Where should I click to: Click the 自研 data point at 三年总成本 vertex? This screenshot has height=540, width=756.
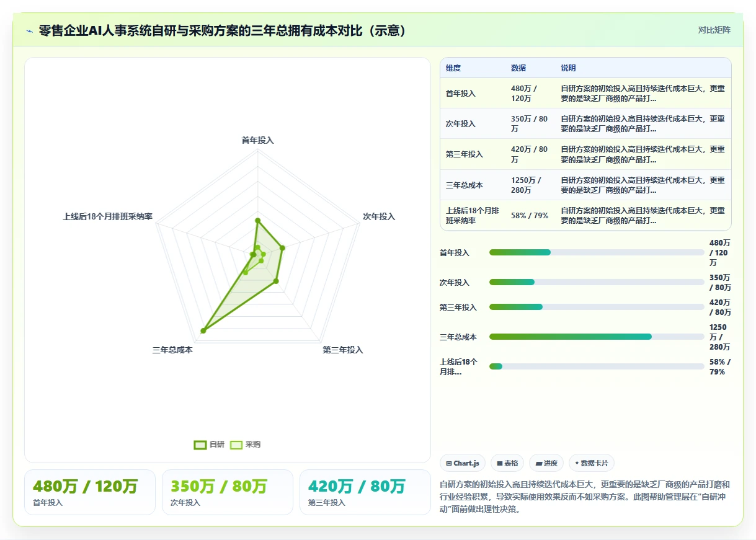coord(203,330)
